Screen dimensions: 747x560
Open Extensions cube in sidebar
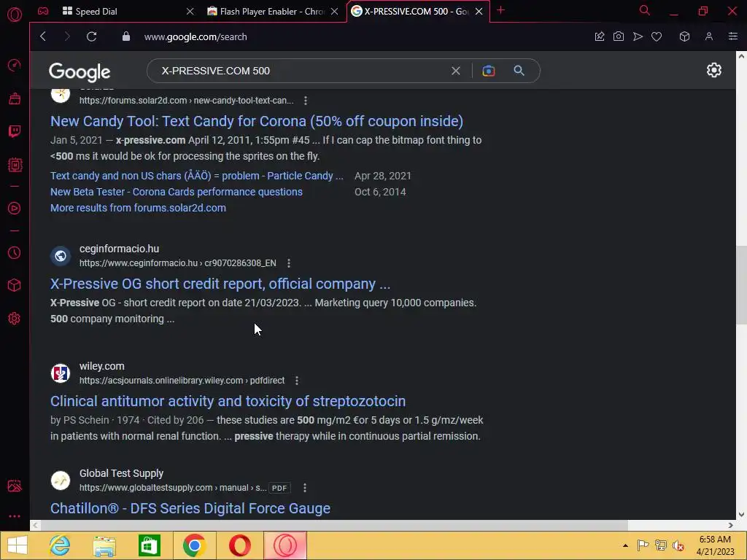pos(15,285)
